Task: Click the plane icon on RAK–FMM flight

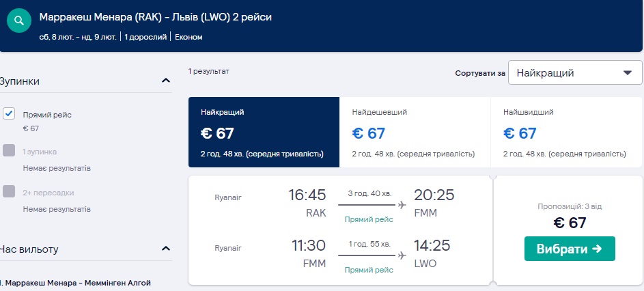Action: tap(402, 205)
